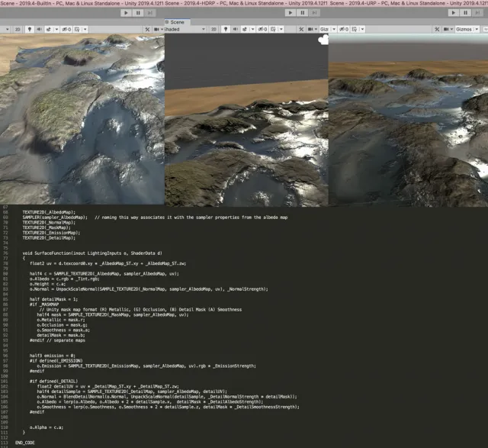Select the Scene tab in the HDRP window
Image resolution: width=488 pixels, height=448 pixels.
point(178,22)
